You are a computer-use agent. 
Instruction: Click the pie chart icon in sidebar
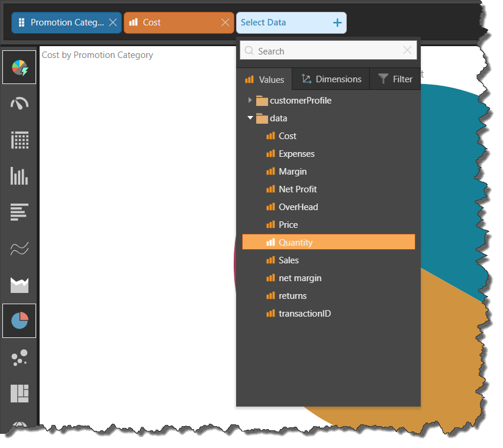[x=20, y=321]
